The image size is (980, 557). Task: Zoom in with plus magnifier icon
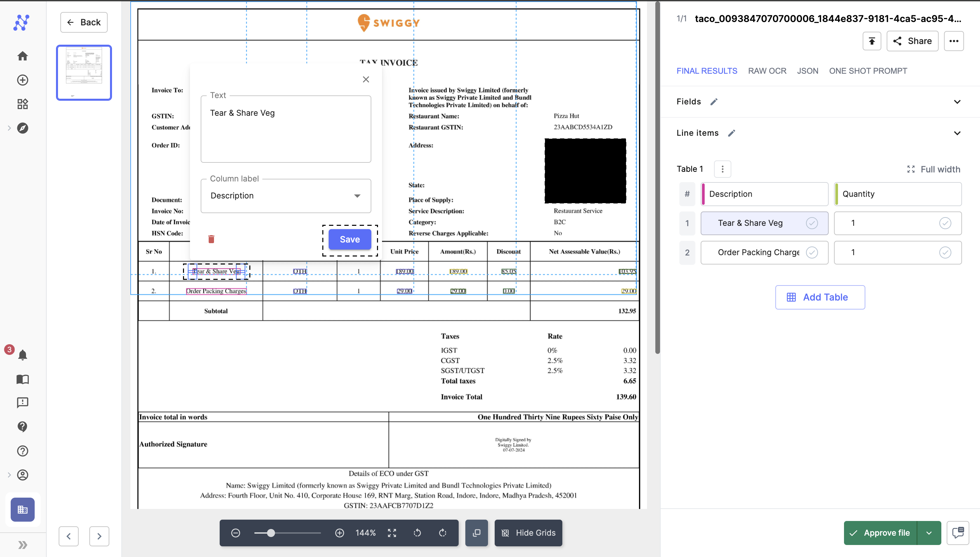click(x=339, y=533)
